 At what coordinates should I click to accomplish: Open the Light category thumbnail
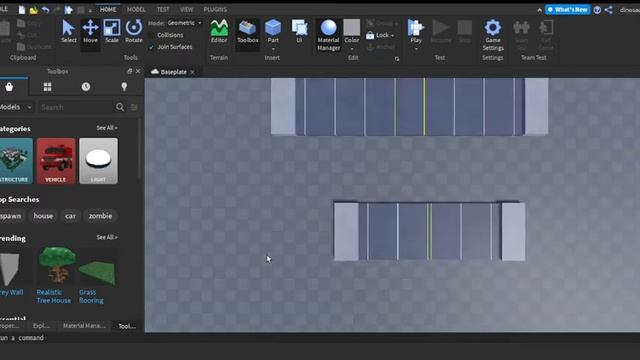coord(98,161)
